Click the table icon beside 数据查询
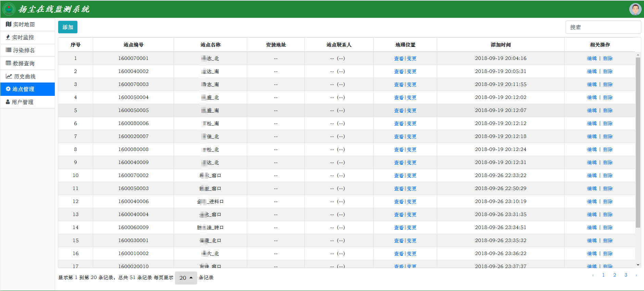644x291 pixels. (9, 63)
